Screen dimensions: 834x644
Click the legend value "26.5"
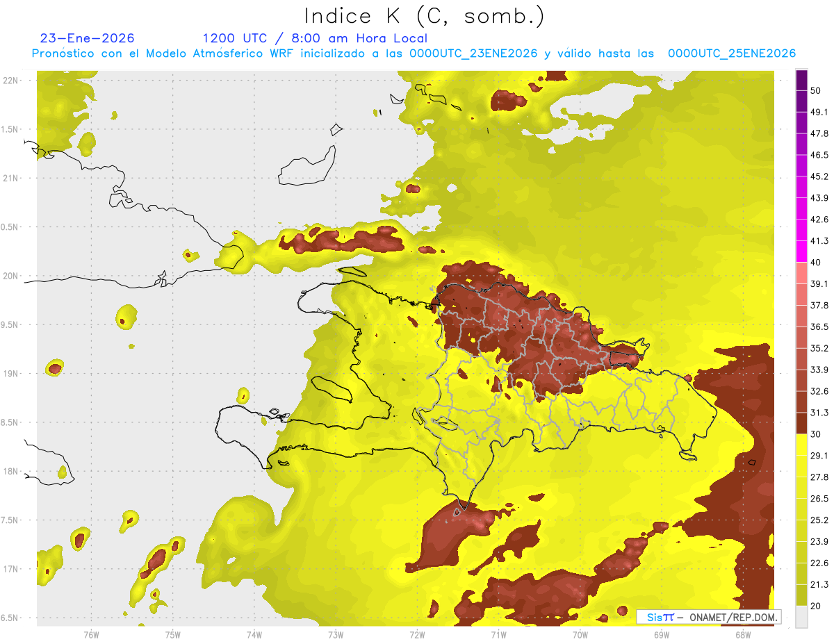pyautogui.click(x=819, y=499)
